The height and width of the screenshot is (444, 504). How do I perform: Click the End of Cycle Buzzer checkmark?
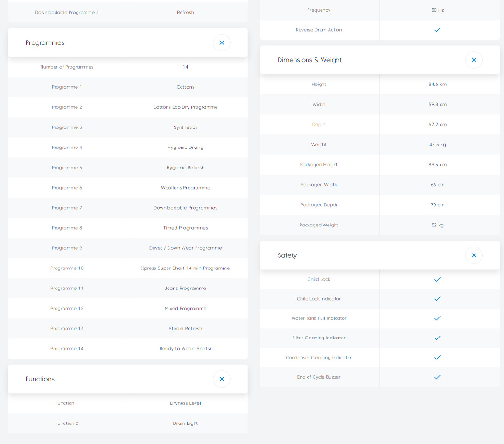(x=437, y=377)
